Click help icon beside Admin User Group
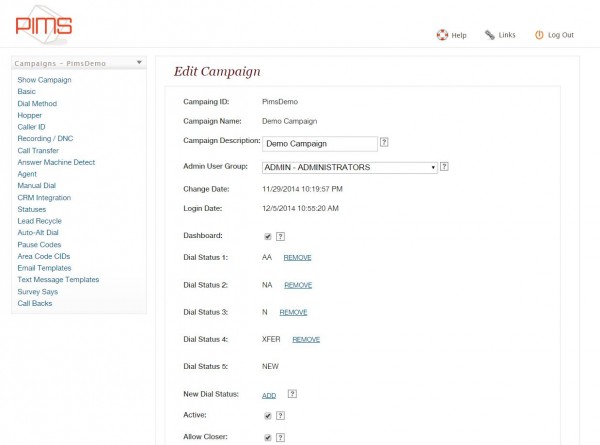Screen dimensions: 600x445 [444, 167]
